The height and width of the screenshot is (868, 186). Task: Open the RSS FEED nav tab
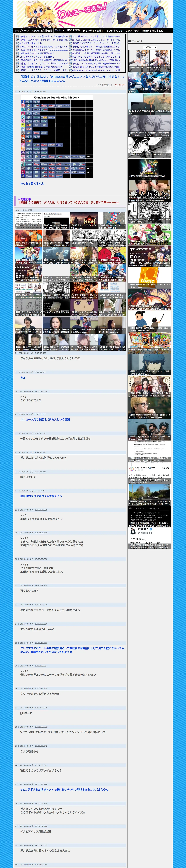(x=73, y=30)
